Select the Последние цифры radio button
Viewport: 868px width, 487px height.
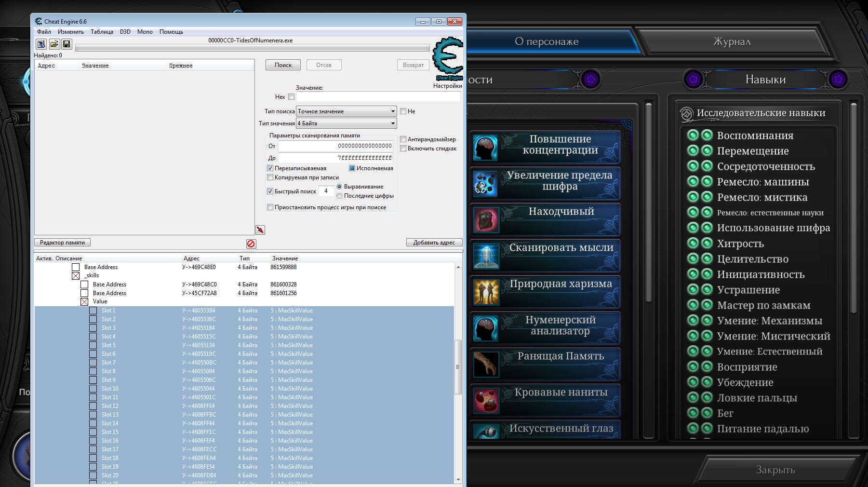(339, 196)
